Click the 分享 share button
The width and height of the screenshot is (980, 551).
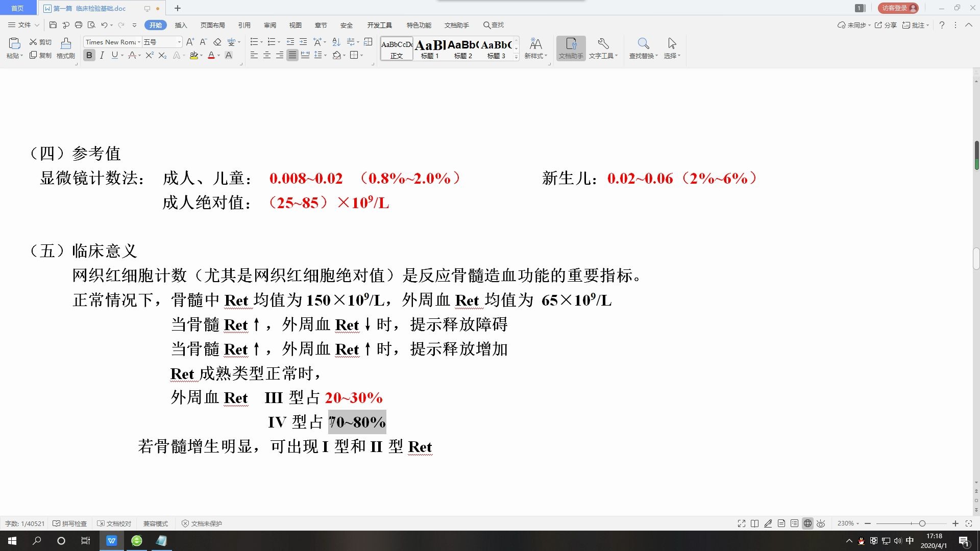coord(886,25)
